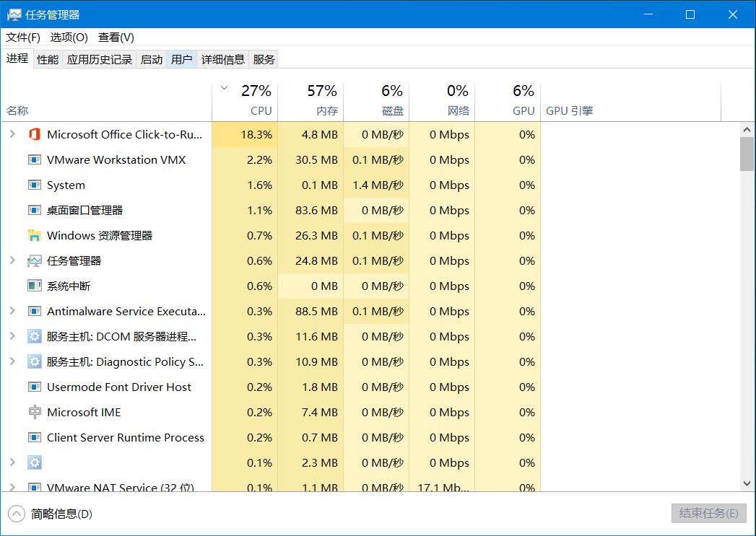Switch to the 性能 tab
Viewport: 756px width, 536px height.
tap(47, 59)
